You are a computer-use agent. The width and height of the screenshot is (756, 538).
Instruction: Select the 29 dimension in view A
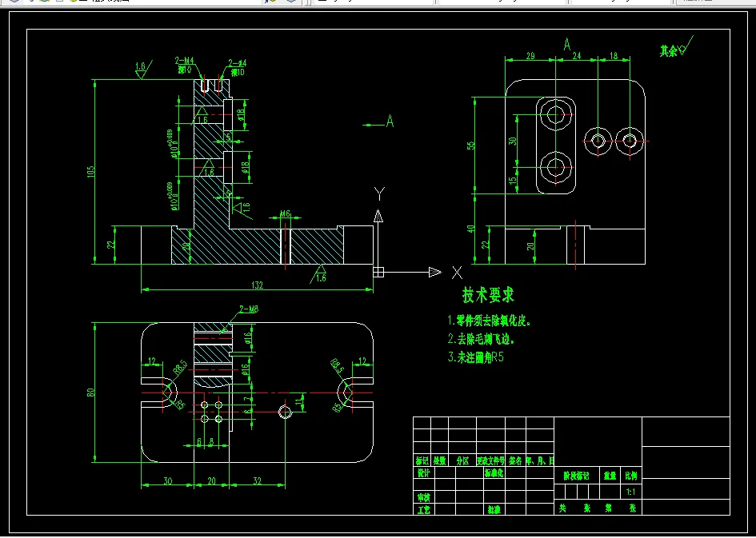530,56
